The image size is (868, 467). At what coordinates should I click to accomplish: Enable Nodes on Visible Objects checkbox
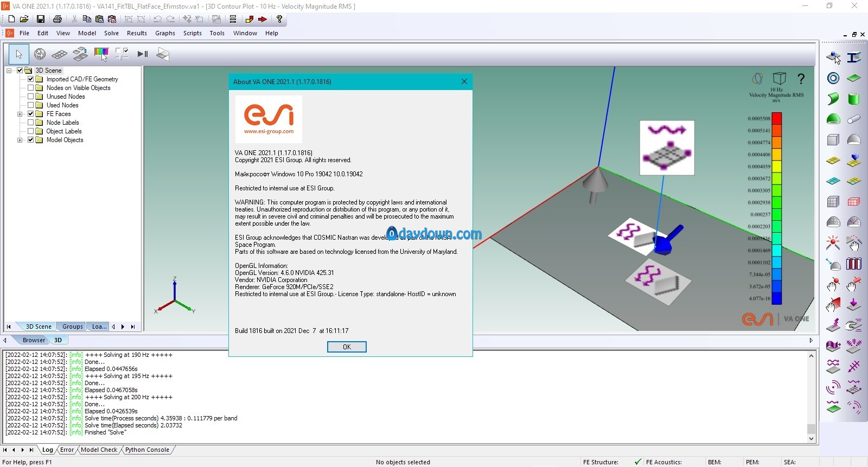click(31, 88)
